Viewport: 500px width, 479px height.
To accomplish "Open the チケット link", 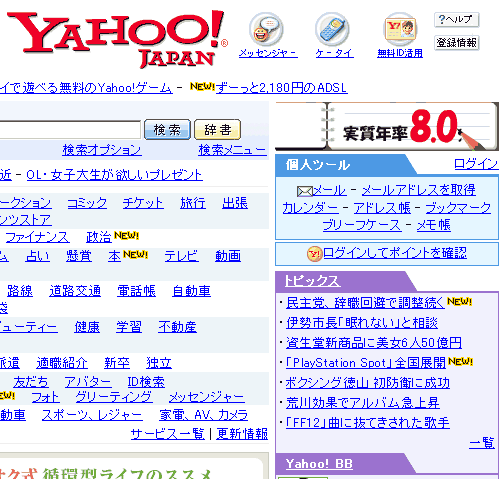I will click(143, 203).
